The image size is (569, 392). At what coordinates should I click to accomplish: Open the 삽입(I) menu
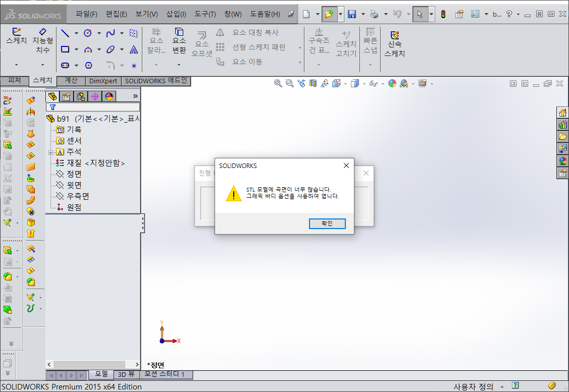click(x=176, y=14)
